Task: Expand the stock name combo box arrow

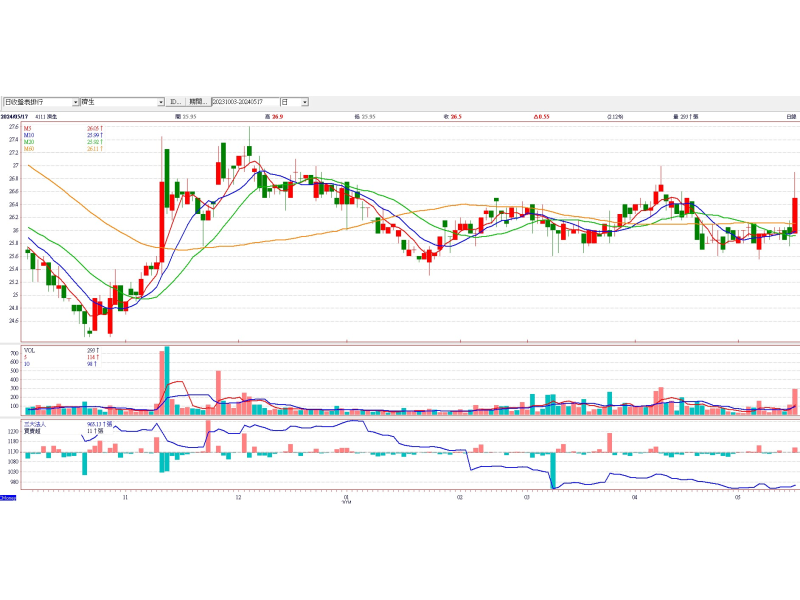Action: point(161,102)
